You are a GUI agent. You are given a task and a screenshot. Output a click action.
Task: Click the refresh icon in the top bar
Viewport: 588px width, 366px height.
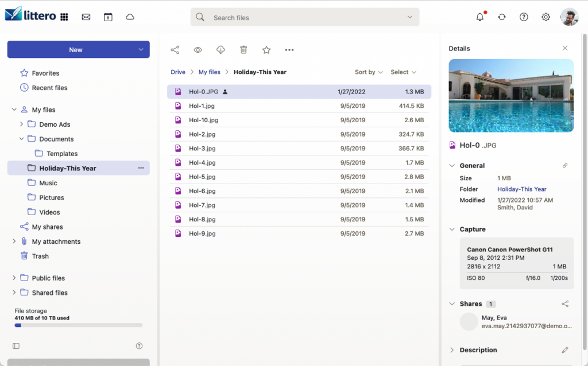[502, 17]
